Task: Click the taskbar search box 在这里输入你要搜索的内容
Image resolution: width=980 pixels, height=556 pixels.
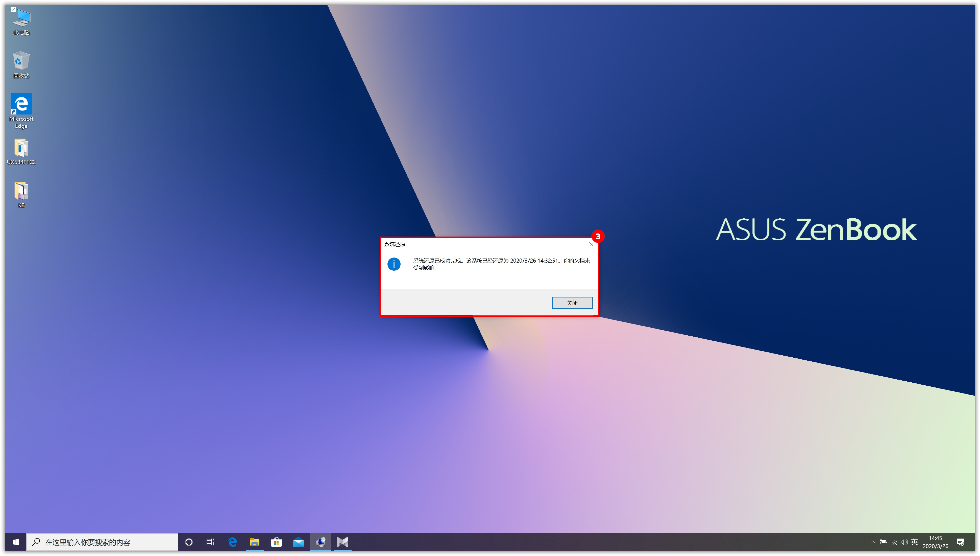Action: click(102, 542)
